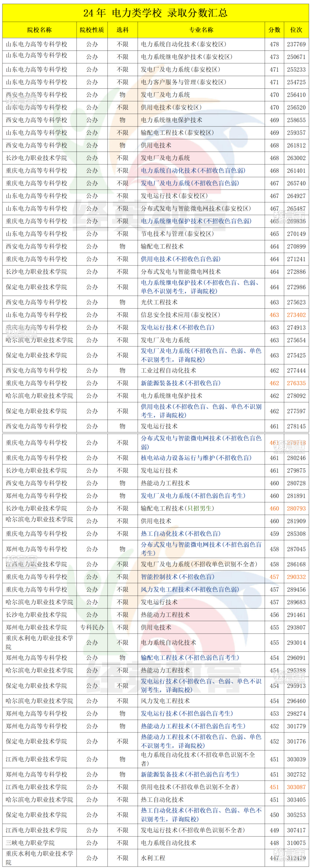Select rank cell 250671
Viewport: 311px width, 868px height.
[296, 57]
